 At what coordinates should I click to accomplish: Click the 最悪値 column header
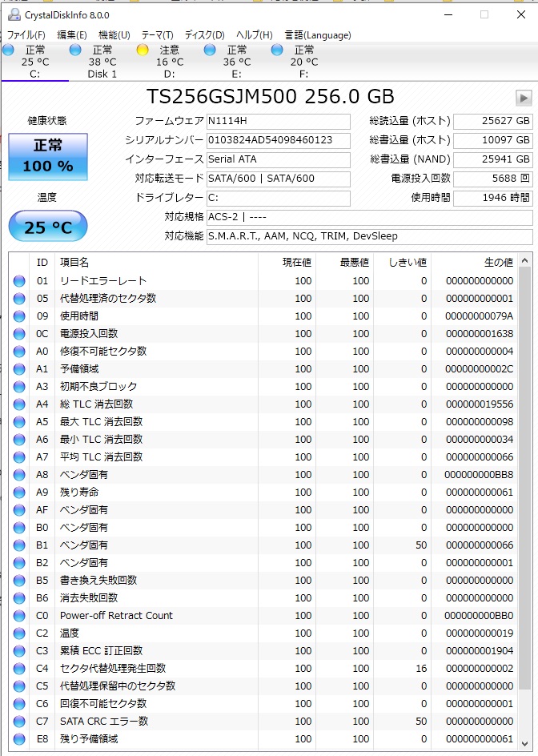click(x=345, y=263)
